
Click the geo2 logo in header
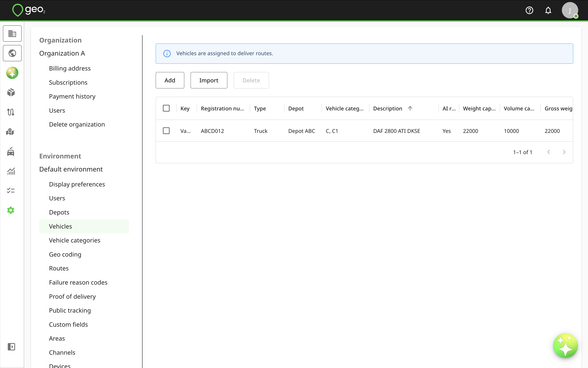29,10
